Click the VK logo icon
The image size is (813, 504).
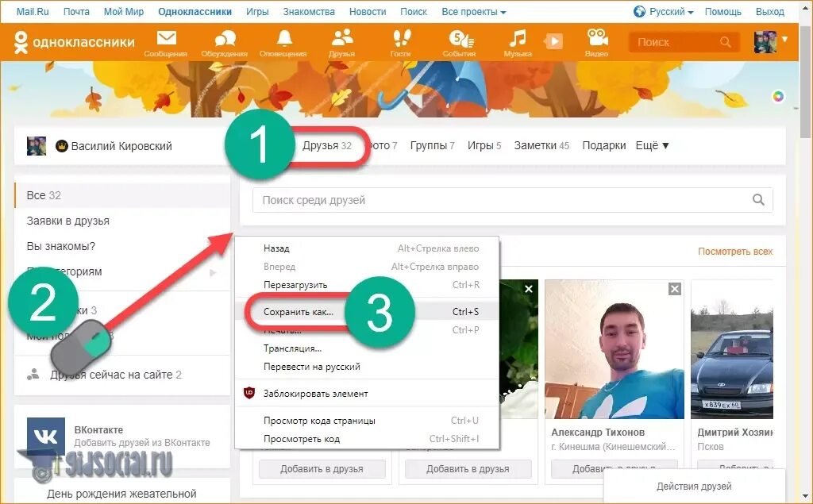coord(45,436)
